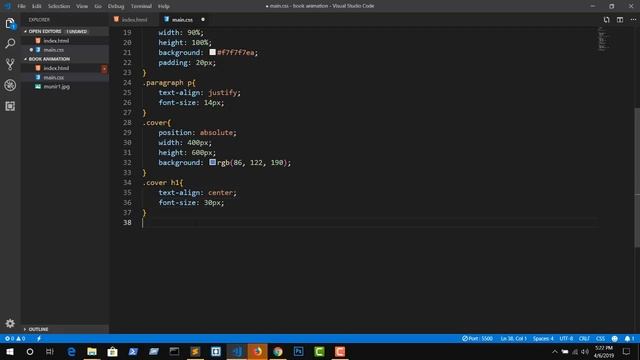Open the More Actions ellipsis menu
Image resolution: width=640 pixels, height=360 pixels.
pos(633,20)
